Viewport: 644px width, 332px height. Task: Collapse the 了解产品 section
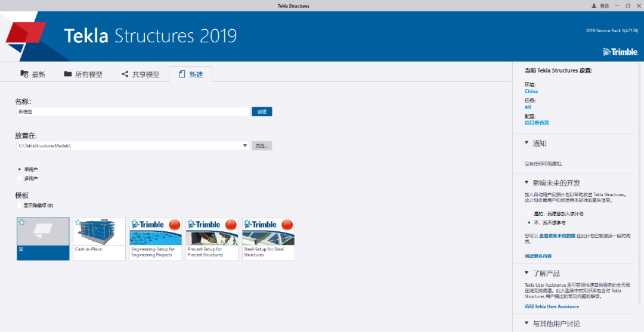pos(527,273)
